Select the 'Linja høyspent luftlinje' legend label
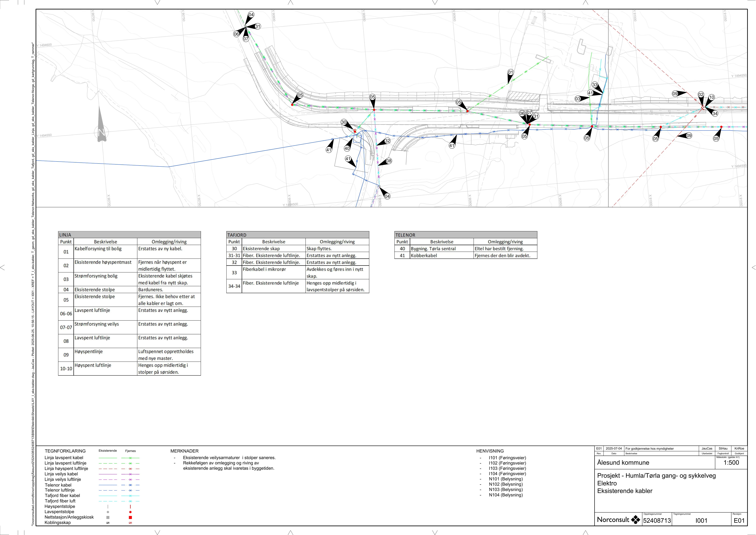 pos(66,468)
